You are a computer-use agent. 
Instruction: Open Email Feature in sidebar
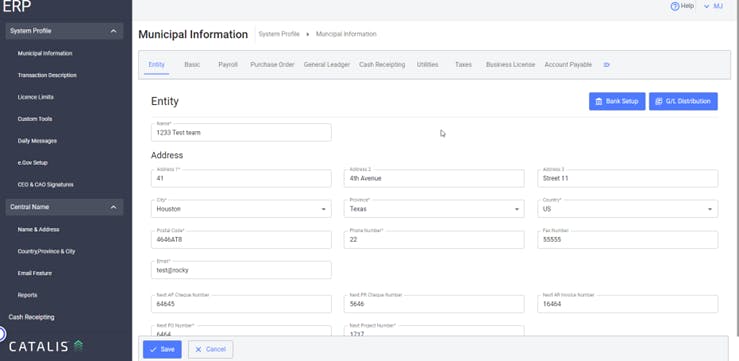35,273
